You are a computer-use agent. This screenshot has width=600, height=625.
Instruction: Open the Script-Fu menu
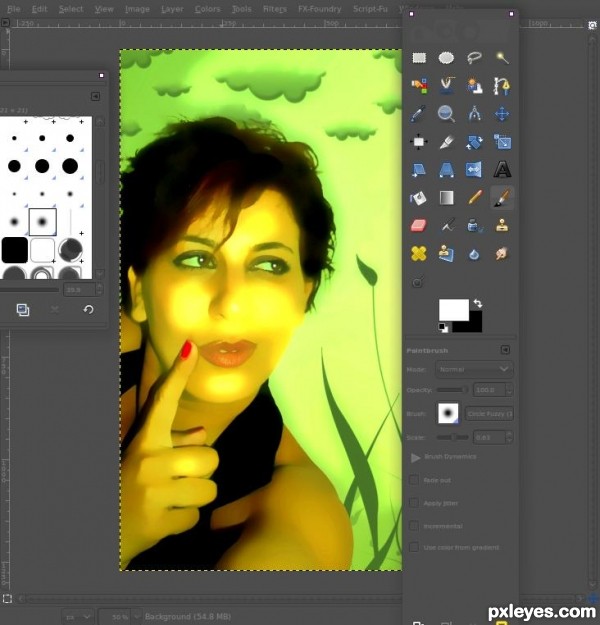[370, 9]
